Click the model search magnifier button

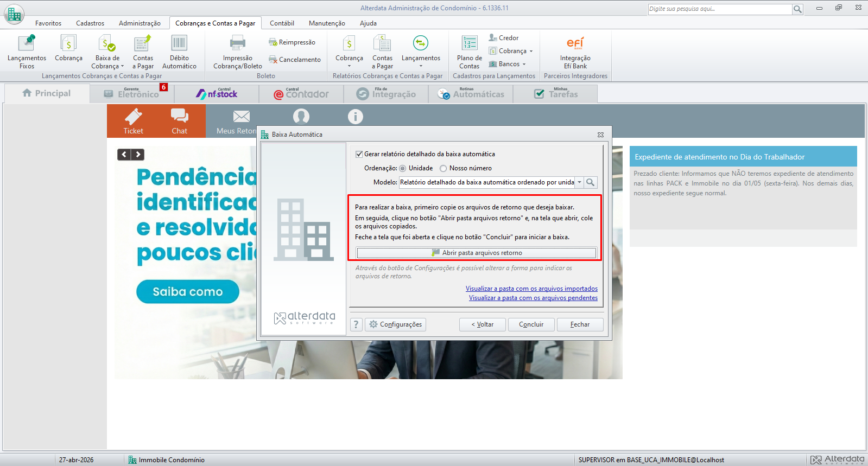[x=591, y=182]
